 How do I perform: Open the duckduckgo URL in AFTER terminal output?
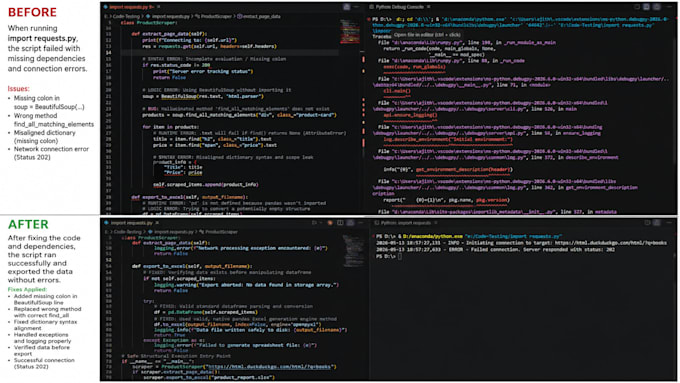tap(611, 243)
